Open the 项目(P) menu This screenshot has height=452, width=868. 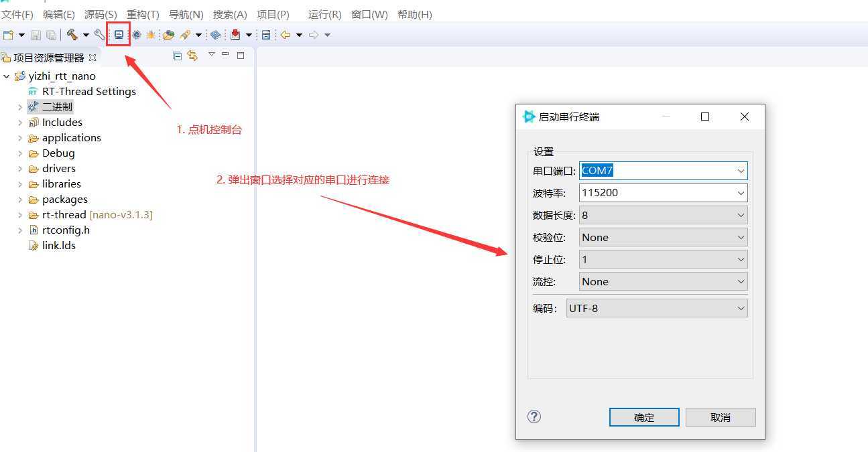(273, 14)
